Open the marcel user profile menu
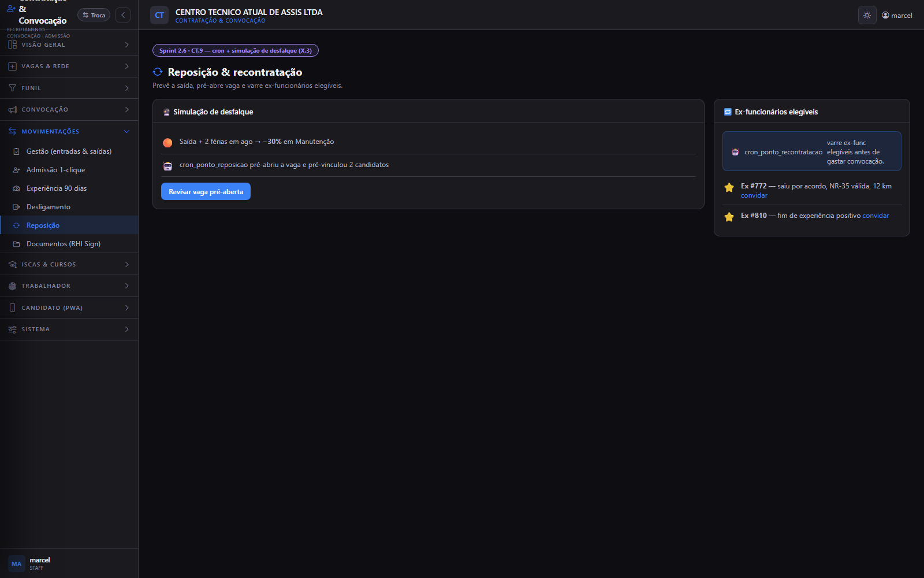This screenshot has height=578, width=924. click(897, 16)
